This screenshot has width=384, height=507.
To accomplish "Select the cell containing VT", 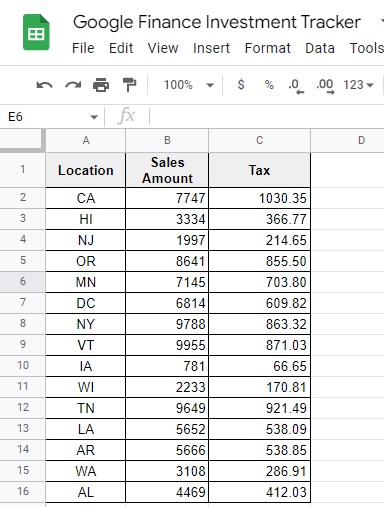I will [86, 345].
